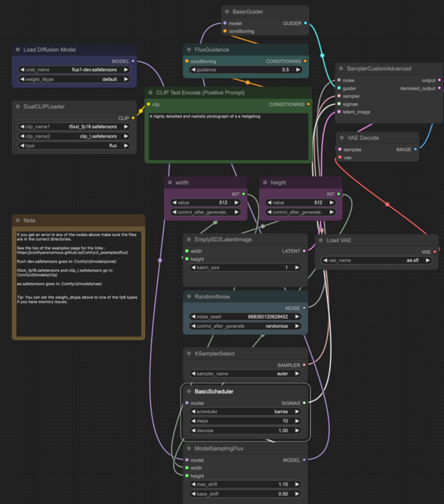Click the collapse dot on the BasicGuider node

[x=227, y=11]
